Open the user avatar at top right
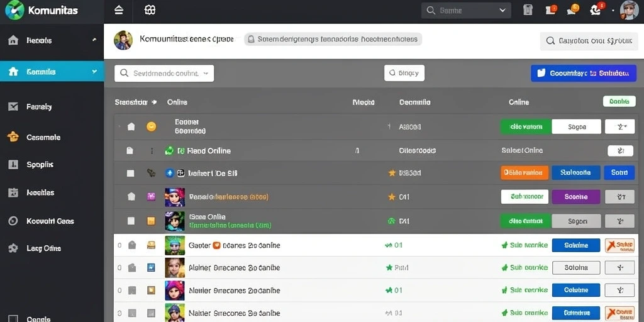 click(629, 10)
